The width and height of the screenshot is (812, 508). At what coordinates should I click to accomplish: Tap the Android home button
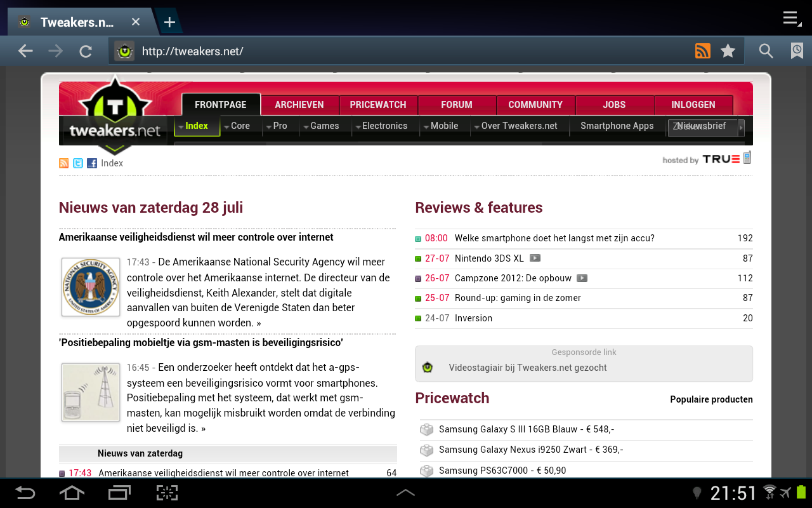coord(72,493)
